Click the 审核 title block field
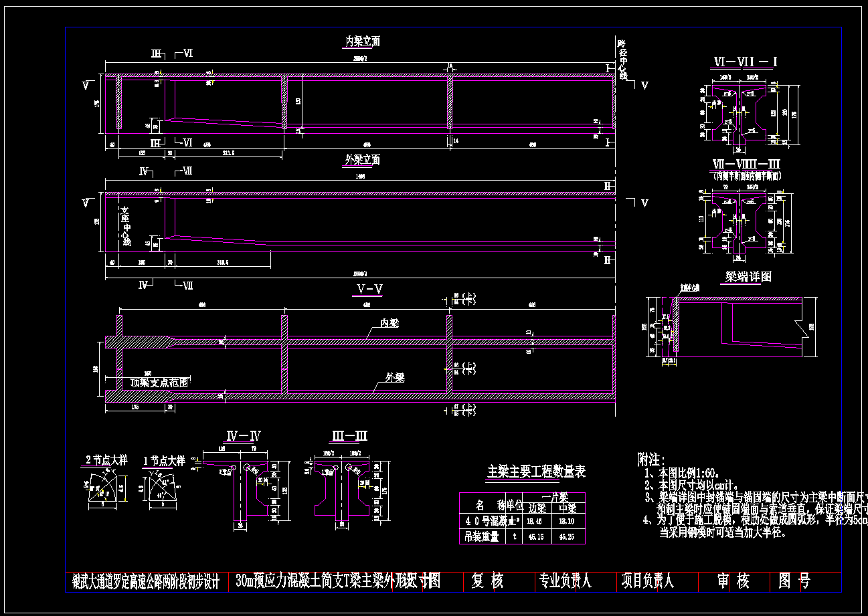This screenshot has height=616, width=868. coord(733,581)
